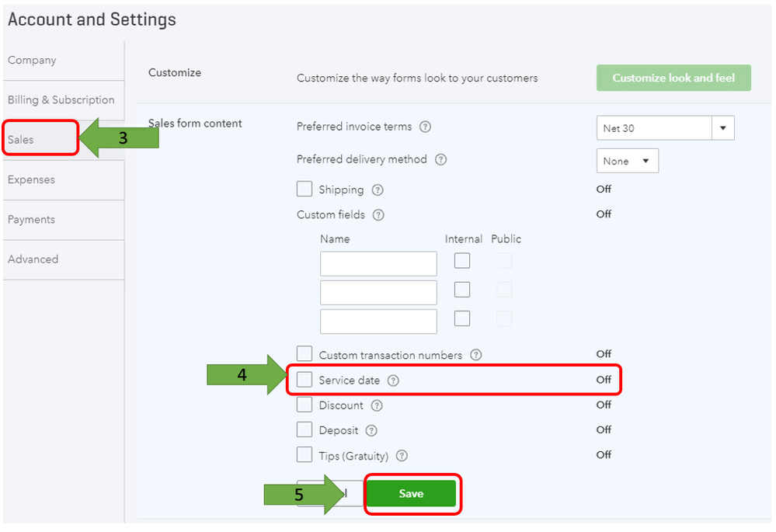Viewport: 776px width, 532px height.
Task: Tick first custom field Internal checkbox
Action: click(462, 261)
